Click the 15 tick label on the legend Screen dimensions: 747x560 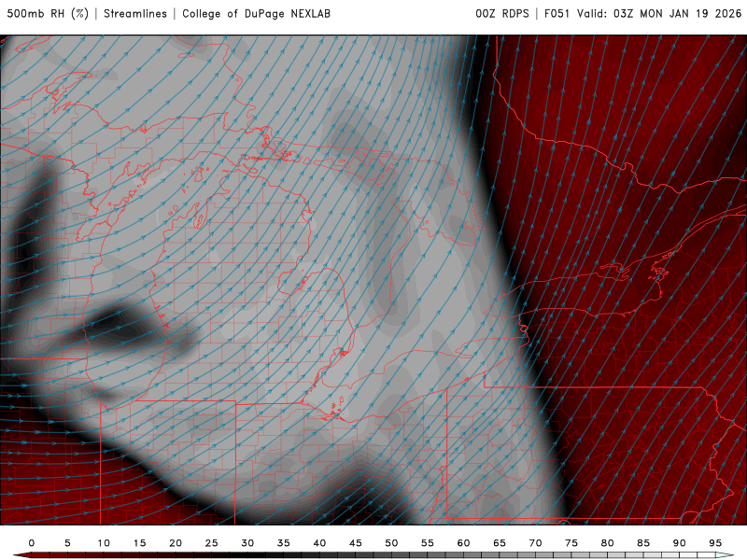pos(139,543)
